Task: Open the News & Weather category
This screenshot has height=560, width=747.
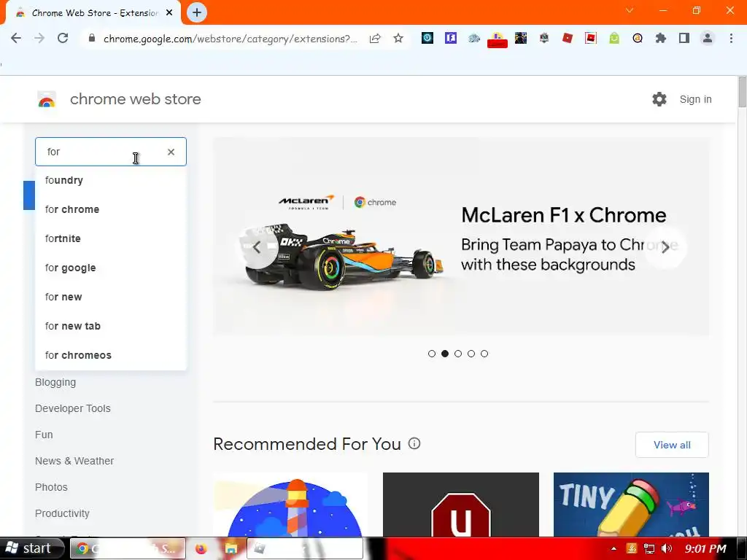Action: tap(74, 461)
